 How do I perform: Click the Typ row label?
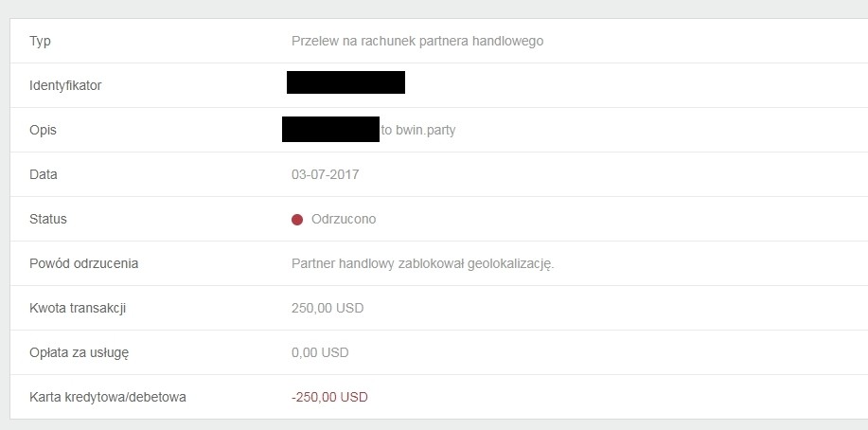pos(40,42)
